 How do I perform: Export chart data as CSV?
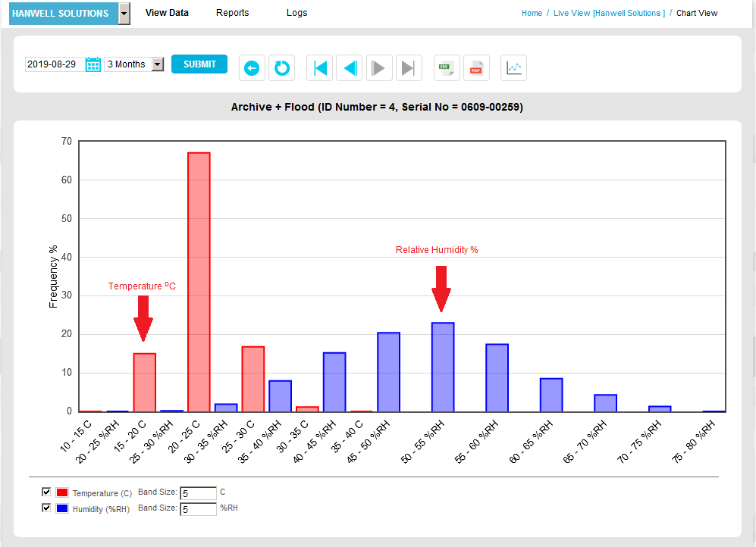point(447,68)
